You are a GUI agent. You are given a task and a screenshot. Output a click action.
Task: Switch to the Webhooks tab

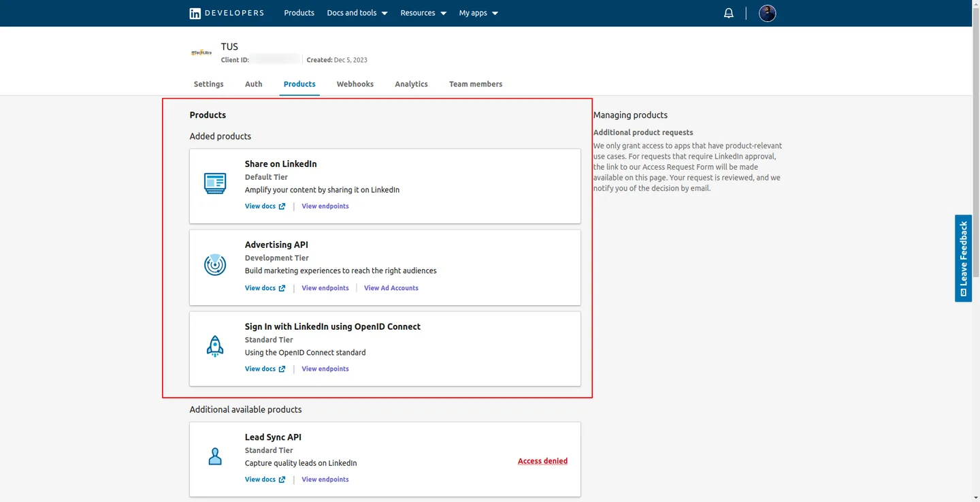tap(355, 84)
